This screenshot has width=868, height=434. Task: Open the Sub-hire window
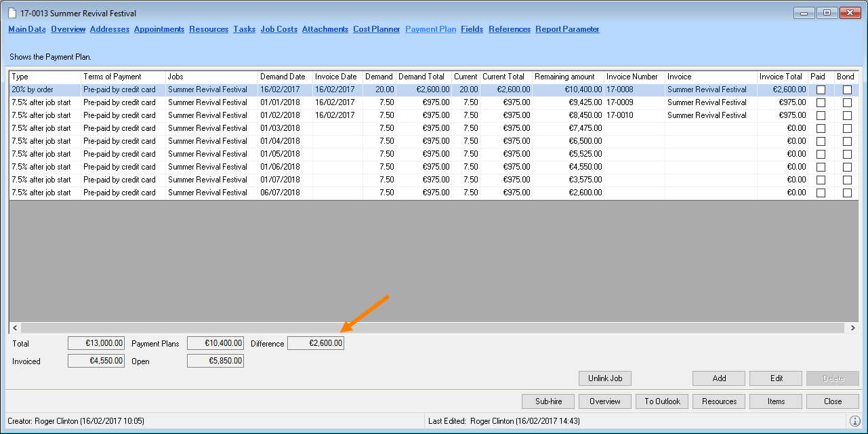pos(548,401)
